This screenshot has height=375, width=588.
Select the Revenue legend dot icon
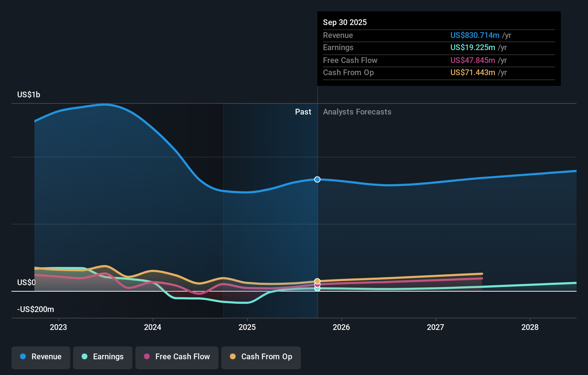(x=22, y=357)
